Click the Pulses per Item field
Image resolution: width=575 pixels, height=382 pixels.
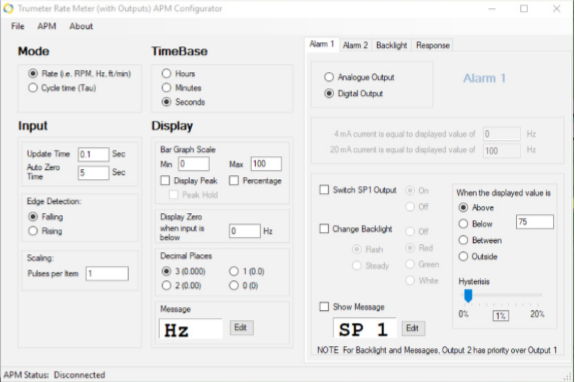click(x=107, y=273)
